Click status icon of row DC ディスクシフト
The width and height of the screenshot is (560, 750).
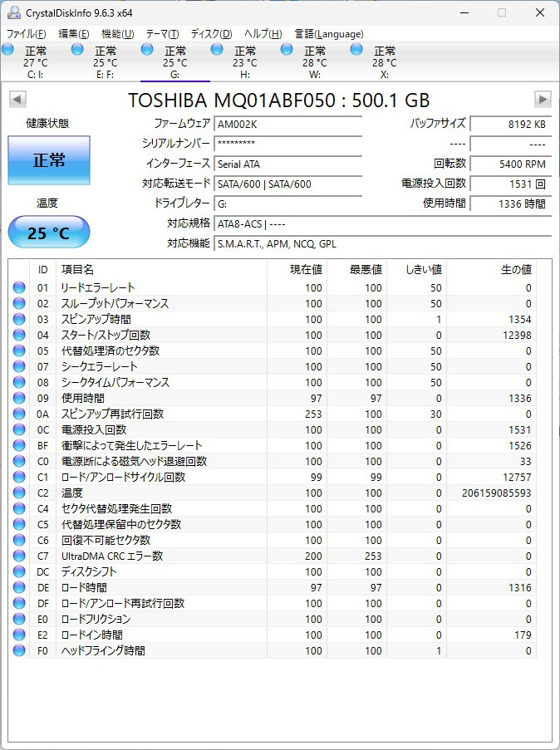(19, 571)
